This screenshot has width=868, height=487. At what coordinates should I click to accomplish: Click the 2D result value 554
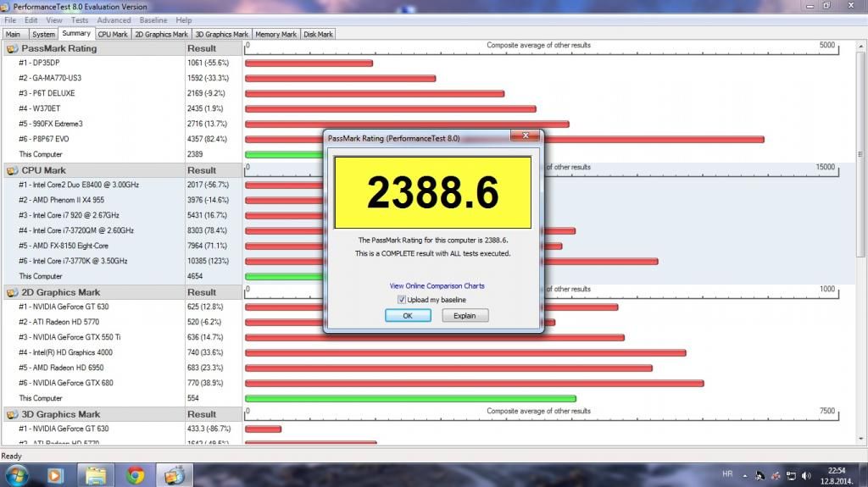pos(192,398)
